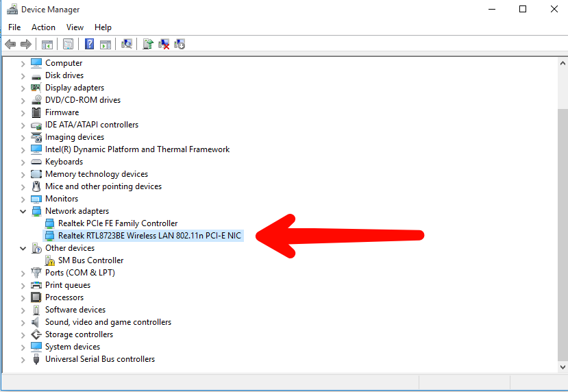Image resolution: width=568 pixels, height=392 pixels.
Task: Click the warning icon beside SM Bus Controller
Action: 49,260
